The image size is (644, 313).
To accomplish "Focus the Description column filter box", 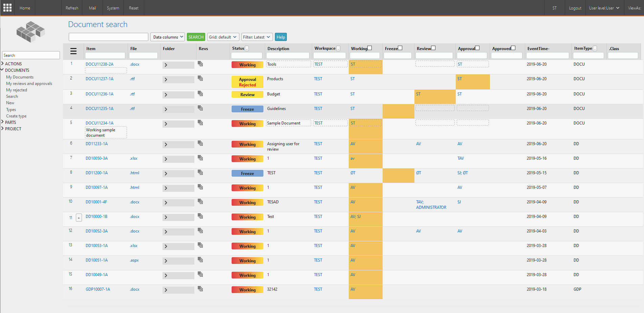I will tap(288, 55).
